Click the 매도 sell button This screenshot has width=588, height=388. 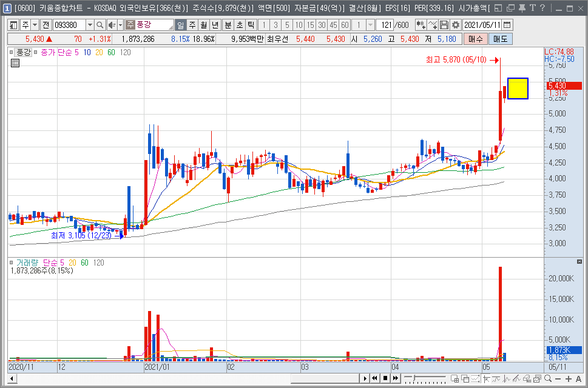click(x=500, y=39)
